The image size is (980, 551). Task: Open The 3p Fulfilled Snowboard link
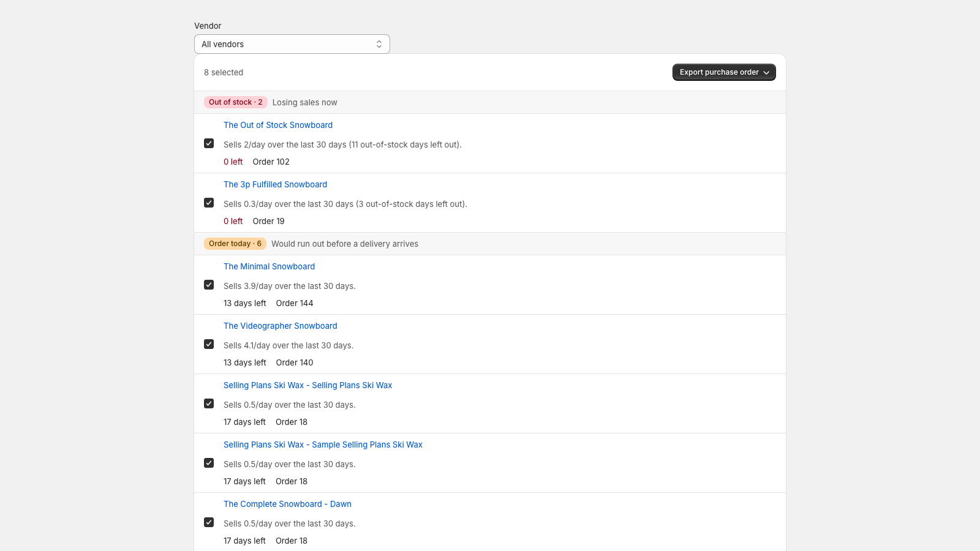click(x=275, y=184)
